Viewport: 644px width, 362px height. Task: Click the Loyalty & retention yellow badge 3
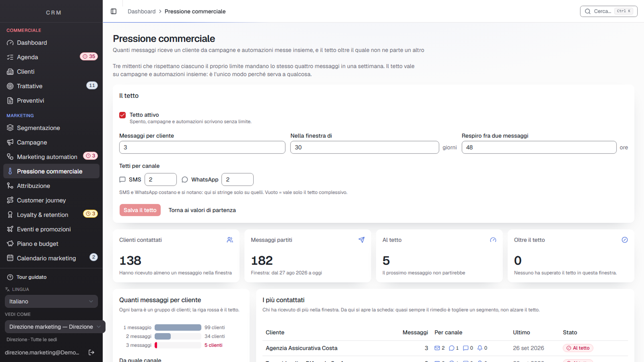point(90,214)
